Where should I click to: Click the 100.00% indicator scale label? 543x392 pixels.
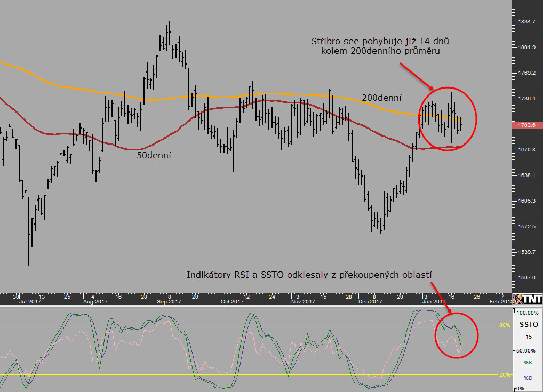[x=528, y=313]
